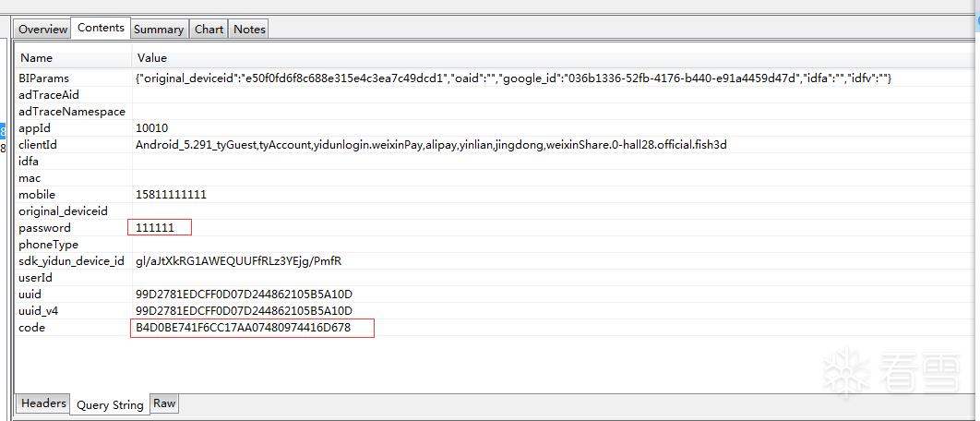Viewport: 980px width, 421px height.
Task: Select the phoneType row
Action: point(493,245)
